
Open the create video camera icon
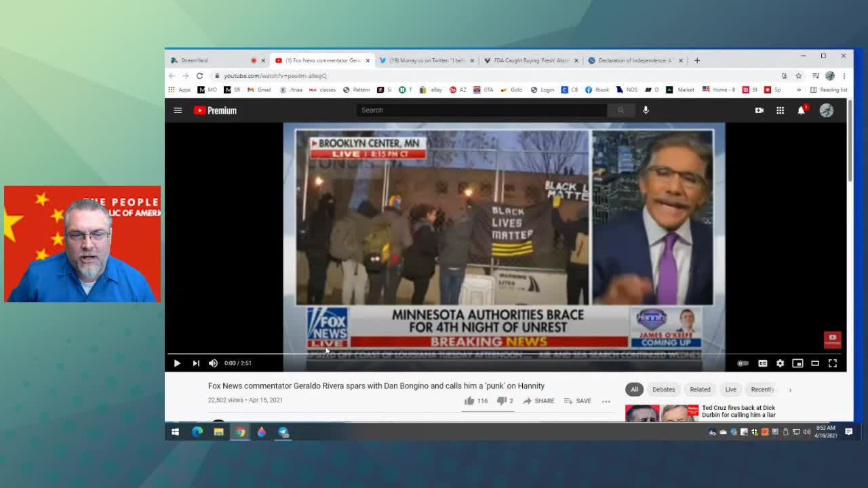pos(759,110)
